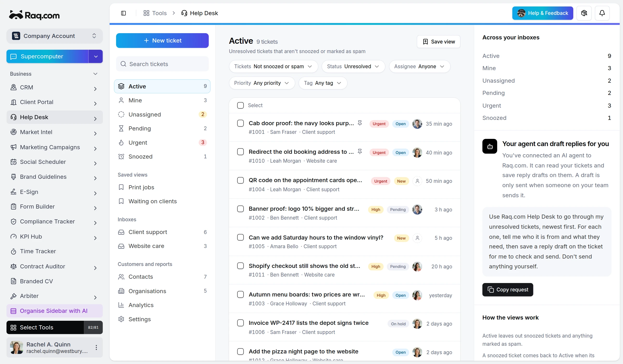Image resolution: width=623 pixels, height=364 pixels.
Task: Click the assignee avatar on Cab door proof ticket
Action: 417,124
